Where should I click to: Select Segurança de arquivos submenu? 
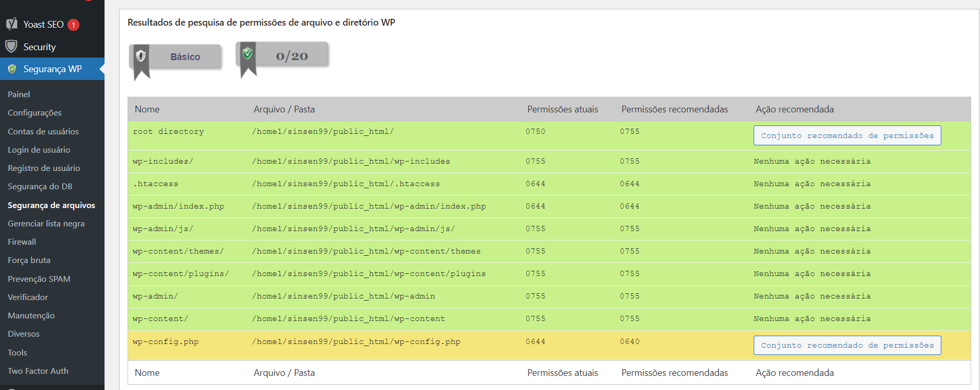[x=51, y=205]
